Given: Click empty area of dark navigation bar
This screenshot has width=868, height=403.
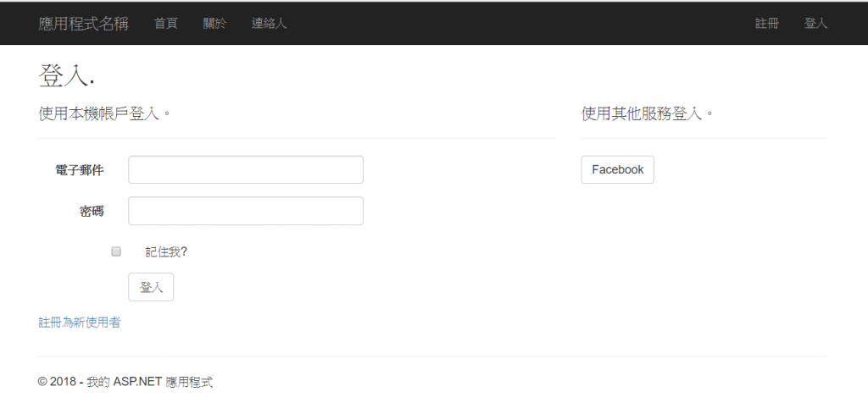Looking at the screenshot, I should [x=509, y=24].
